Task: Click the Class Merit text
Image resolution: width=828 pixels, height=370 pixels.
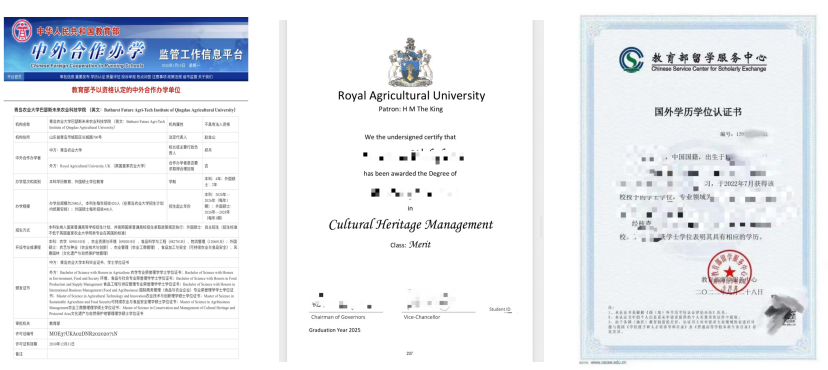Action: [x=410, y=244]
